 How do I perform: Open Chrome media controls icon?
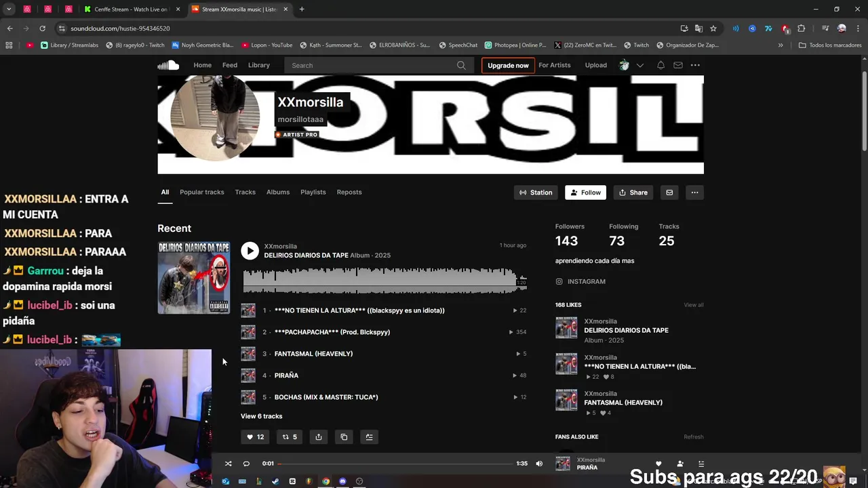point(825,28)
